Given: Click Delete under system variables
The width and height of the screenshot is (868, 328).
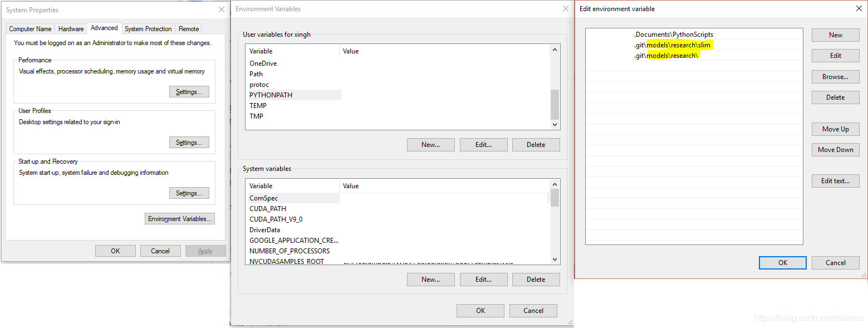Looking at the screenshot, I should coord(536,279).
